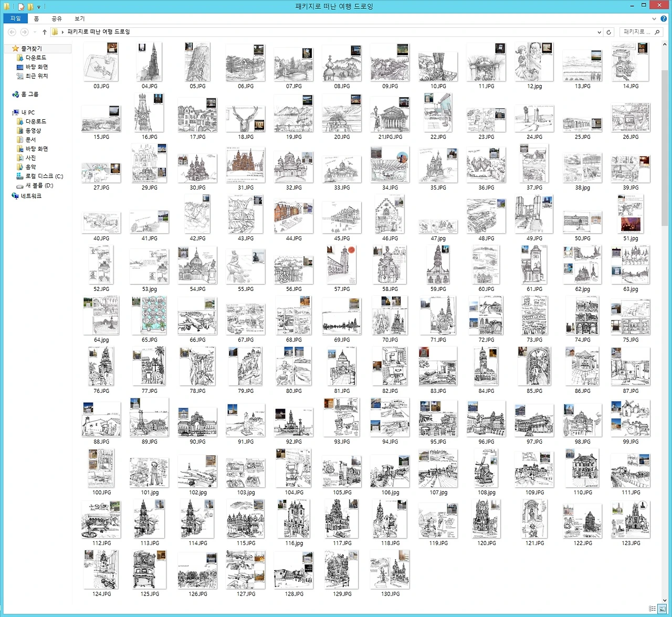Click the 47.jpg file name label
This screenshot has height=617, width=672.
[x=438, y=238]
